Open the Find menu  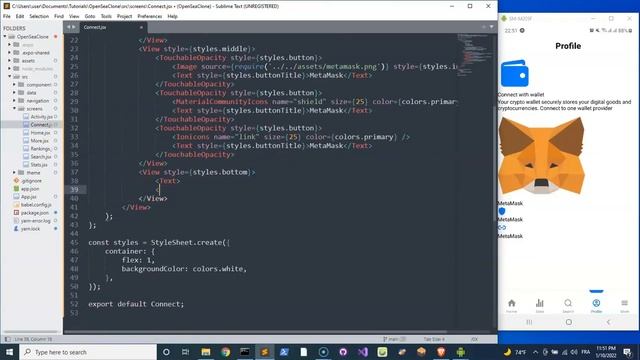(59, 16)
